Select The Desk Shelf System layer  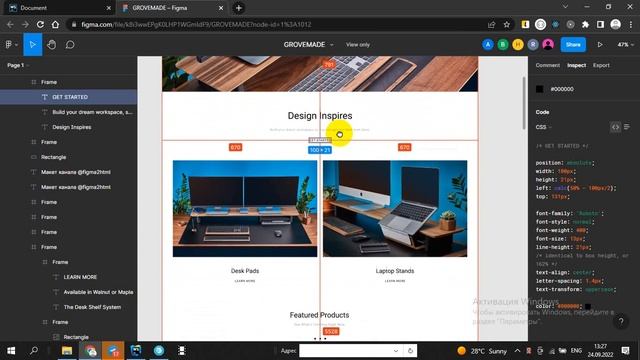(x=69, y=307)
